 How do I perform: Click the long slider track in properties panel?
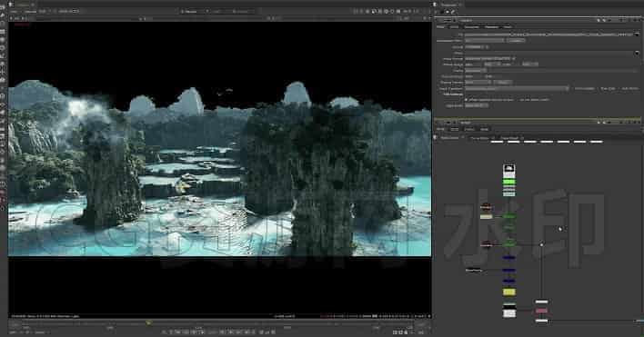pos(561,71)
